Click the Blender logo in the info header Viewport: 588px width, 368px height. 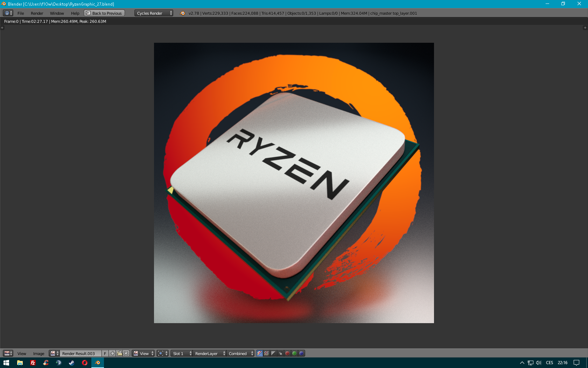point(182,13)
